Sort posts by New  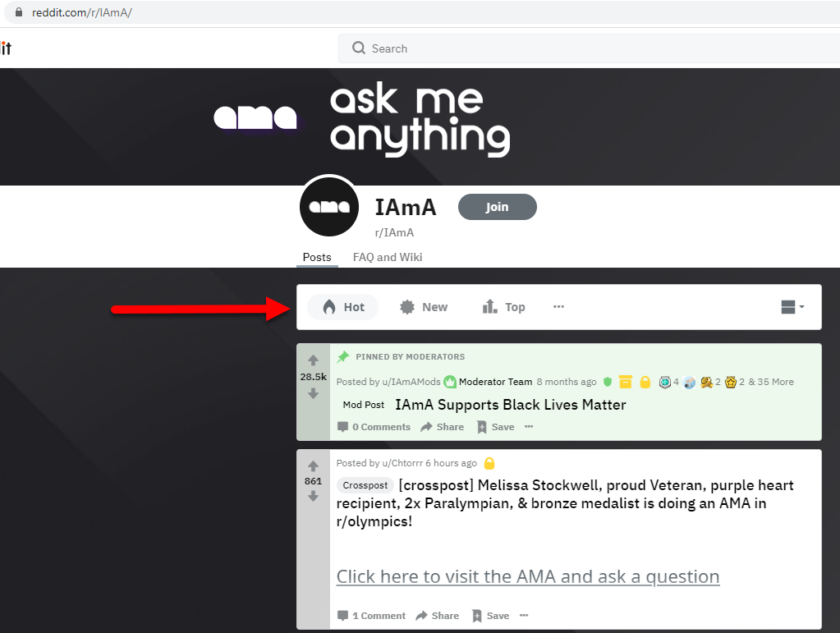[x=423, y=307]
